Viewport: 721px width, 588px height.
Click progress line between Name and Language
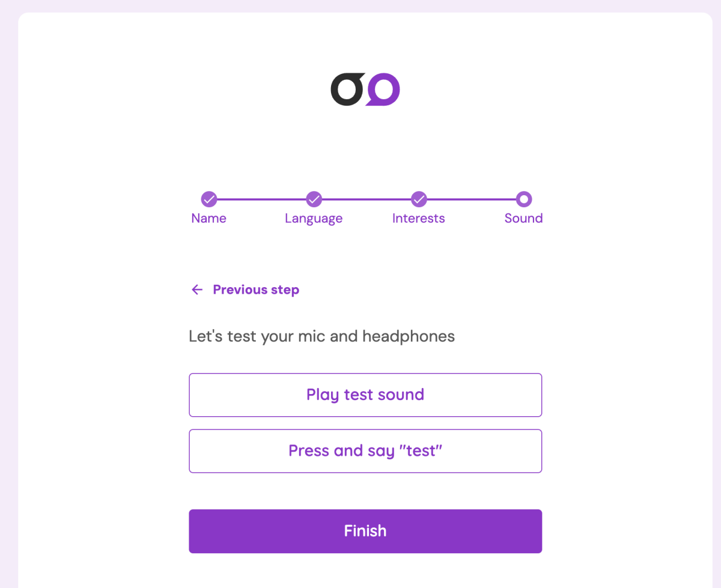click(261, 199)
